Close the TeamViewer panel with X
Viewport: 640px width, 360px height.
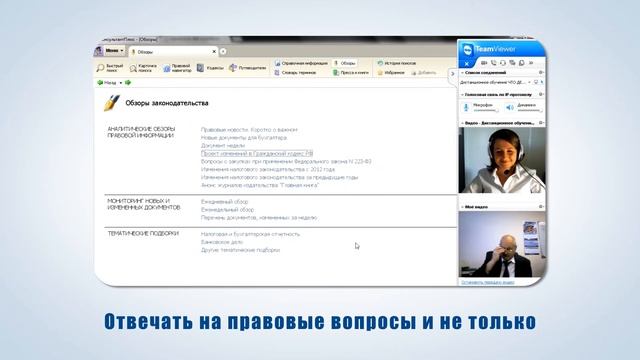pos(467,64)
